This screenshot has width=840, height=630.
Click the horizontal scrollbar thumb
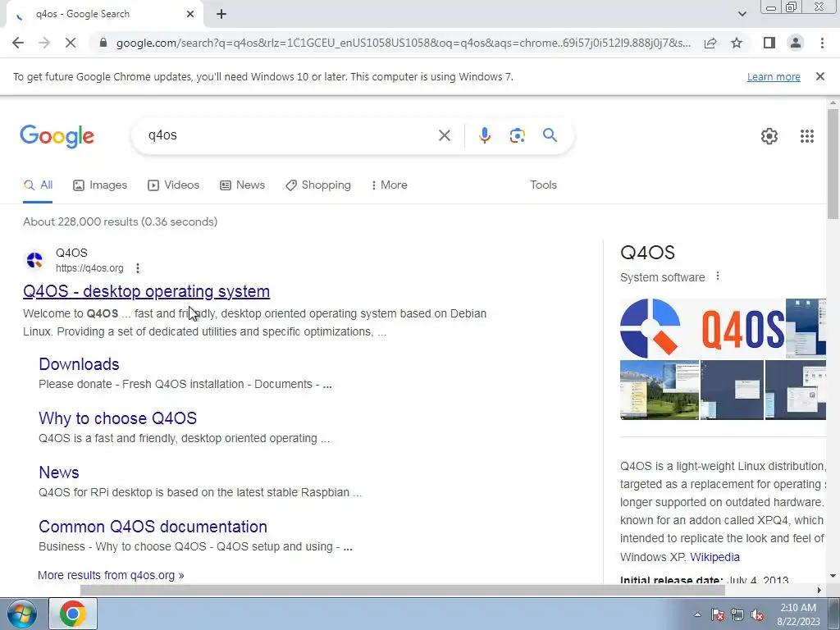point(402,590)
